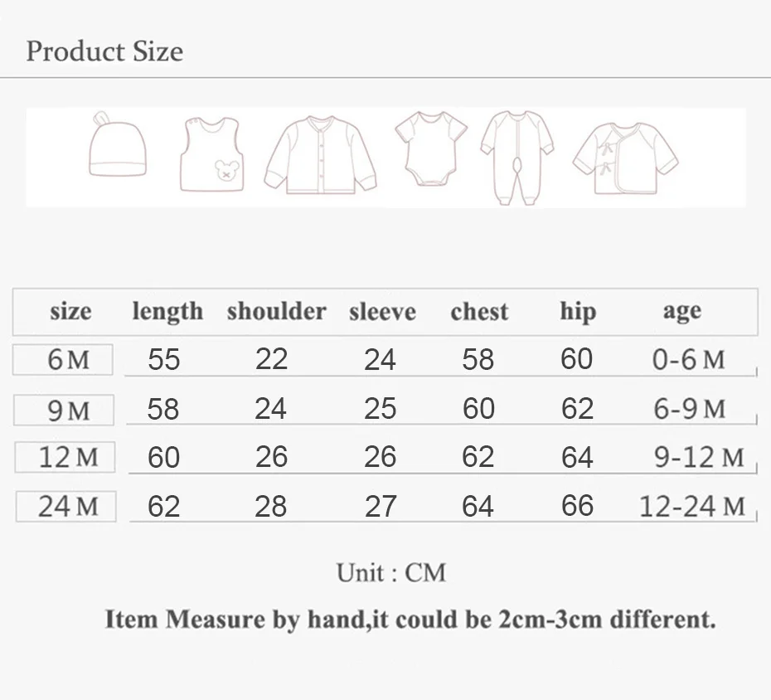Click the Item Measure by hand note
771x700 pixels.
point(410,620)
